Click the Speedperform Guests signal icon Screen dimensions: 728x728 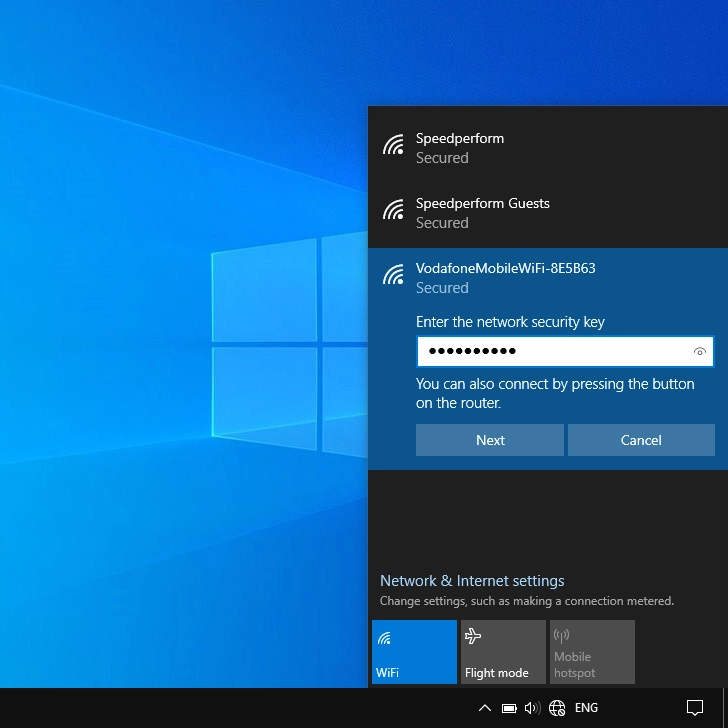click(393, 211)
